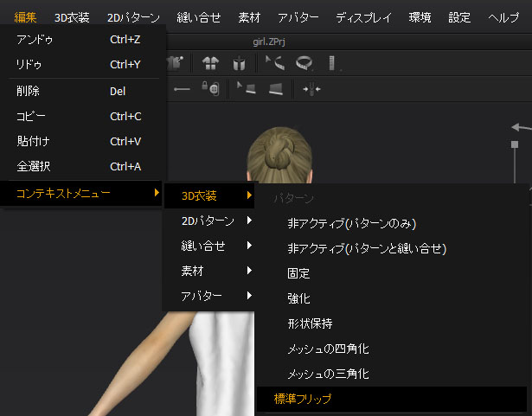Open the アバター menu in menu bar
Viewport: 532px width, 416px height.
[298, 17]
